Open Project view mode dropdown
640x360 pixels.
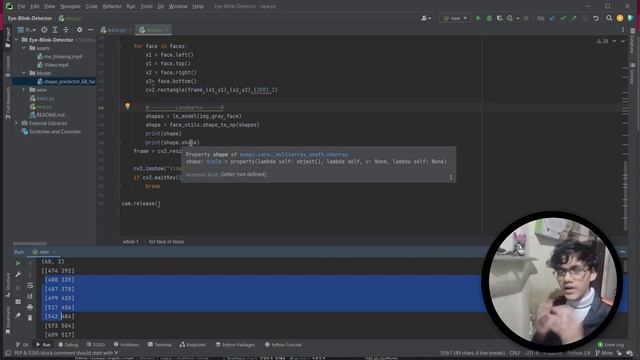27,30
